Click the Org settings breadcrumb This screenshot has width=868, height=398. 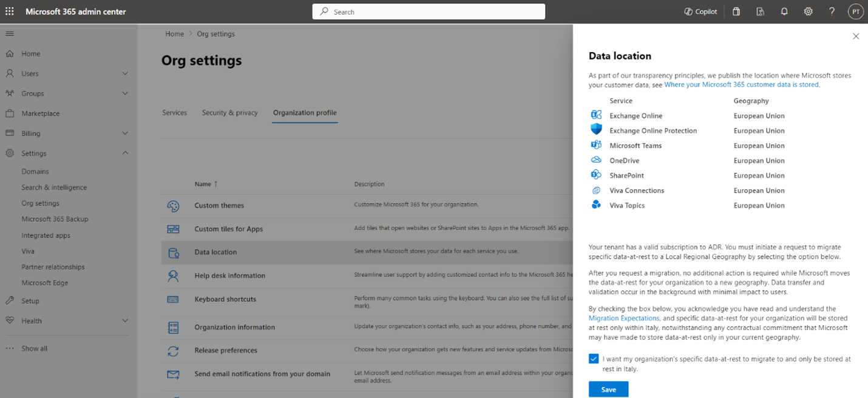click(x=215, y=34)
